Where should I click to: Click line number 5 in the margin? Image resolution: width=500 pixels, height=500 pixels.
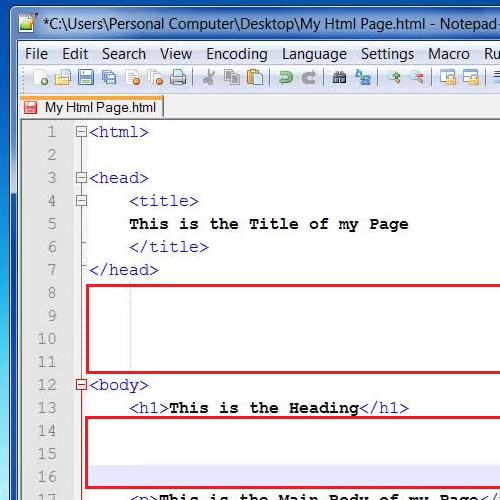[x=52, y=224]
